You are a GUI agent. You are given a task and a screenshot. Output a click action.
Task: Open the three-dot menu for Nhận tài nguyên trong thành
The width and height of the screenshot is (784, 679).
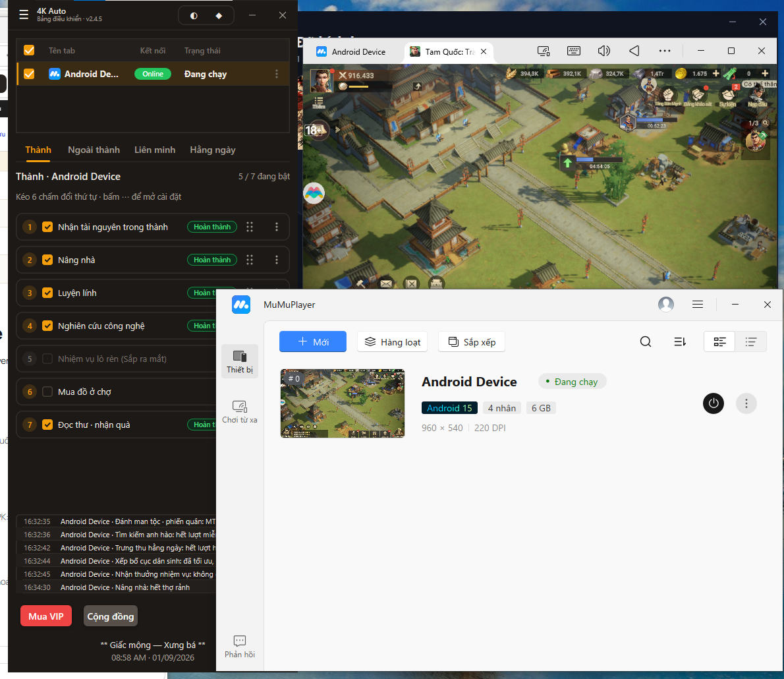click(x=277, y=227)
